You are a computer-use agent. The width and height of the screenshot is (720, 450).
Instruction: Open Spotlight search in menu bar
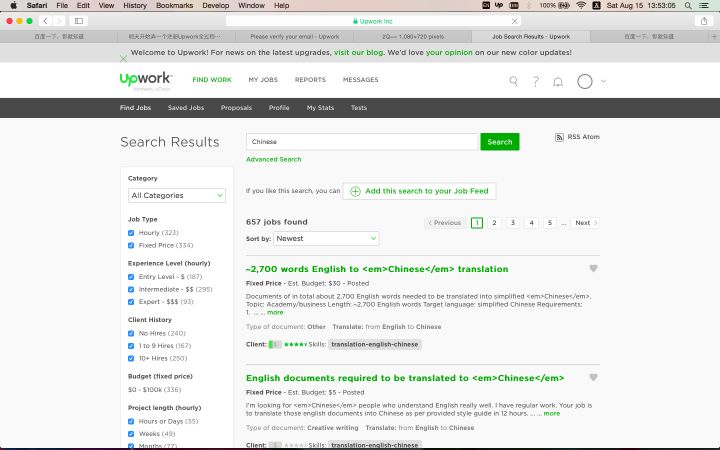click(688, 6)
